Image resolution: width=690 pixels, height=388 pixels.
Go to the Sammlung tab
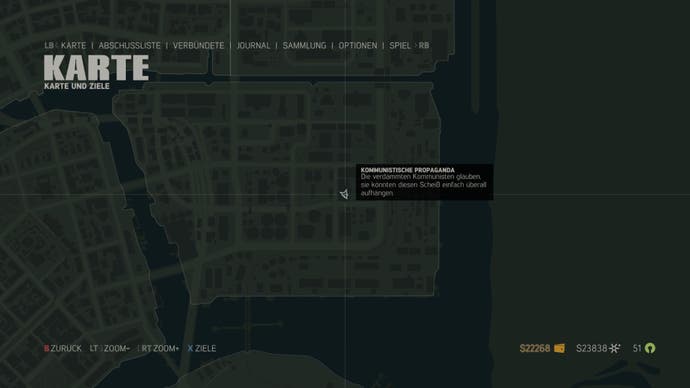pyautogui.click(x=305, y=46)
